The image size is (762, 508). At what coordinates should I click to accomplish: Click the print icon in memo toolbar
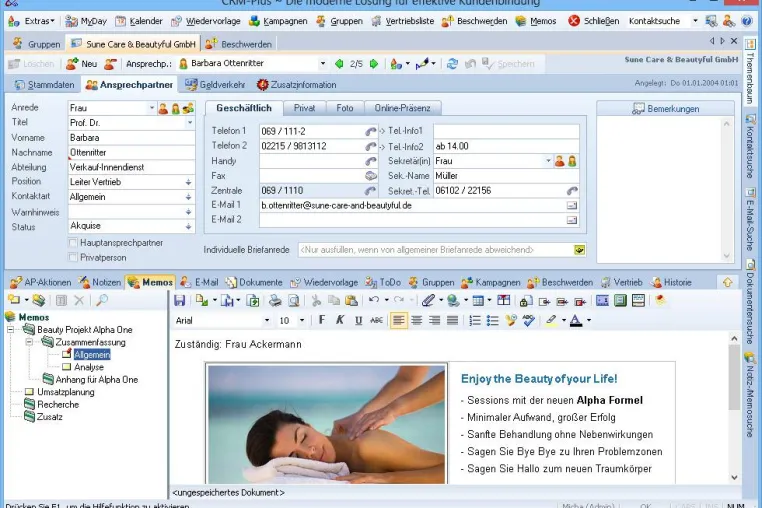(275, 300)
